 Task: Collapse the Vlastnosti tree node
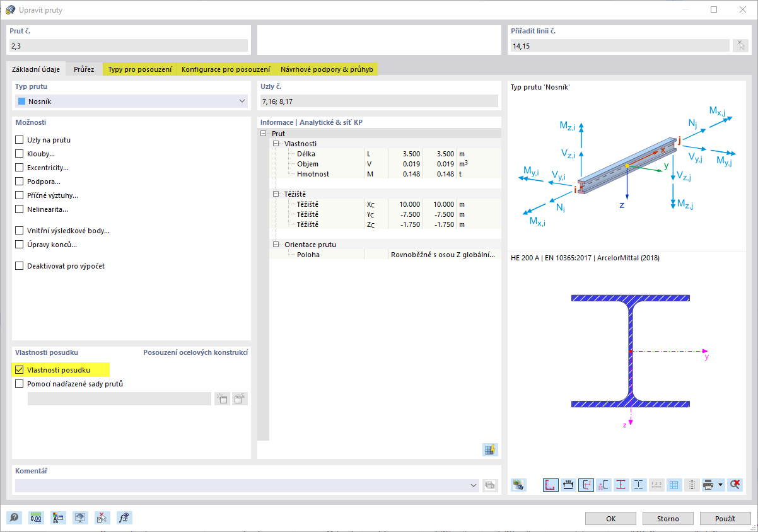coord(276,144)
